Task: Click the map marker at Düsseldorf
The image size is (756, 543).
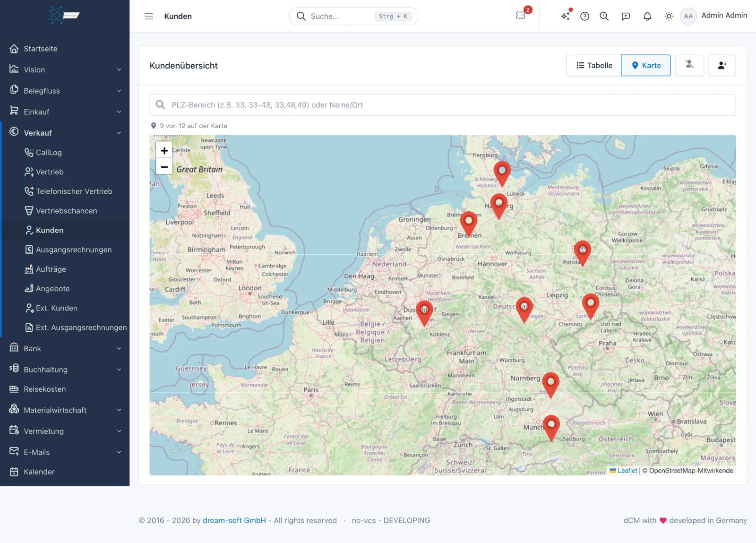Action: [x=424, y=313]
